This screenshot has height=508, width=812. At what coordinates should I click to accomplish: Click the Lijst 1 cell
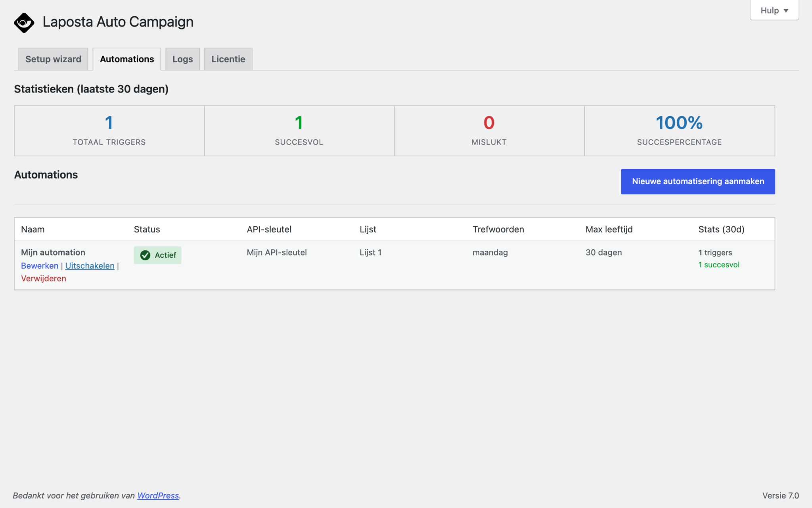pyautogui.click(x=370, y=252)
